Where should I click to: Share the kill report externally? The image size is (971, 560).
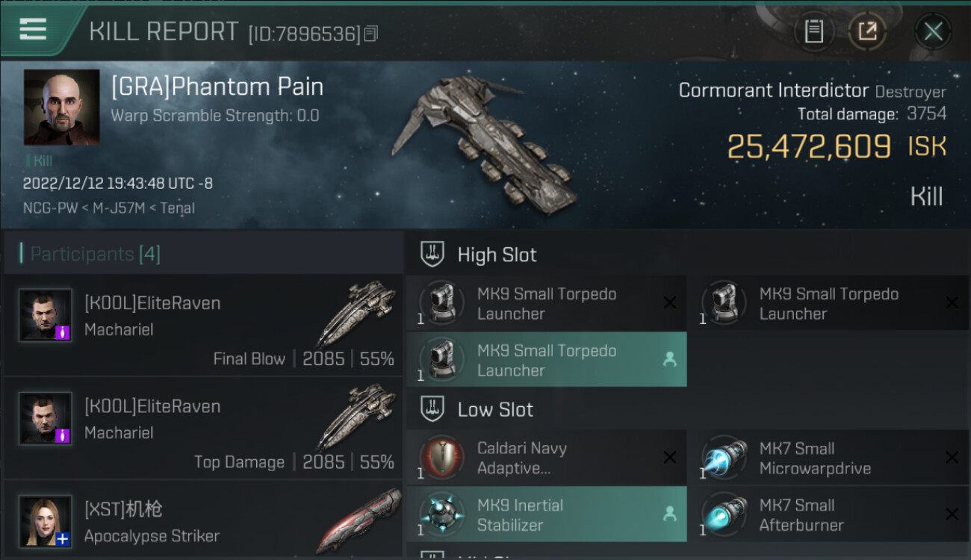tap(866, 31)
